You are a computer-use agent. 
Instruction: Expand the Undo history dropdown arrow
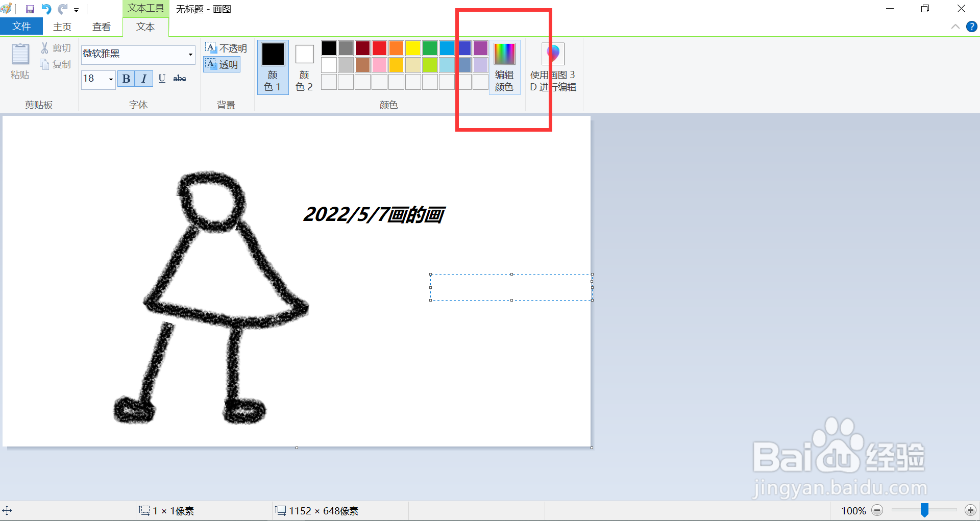pos(76,10)
